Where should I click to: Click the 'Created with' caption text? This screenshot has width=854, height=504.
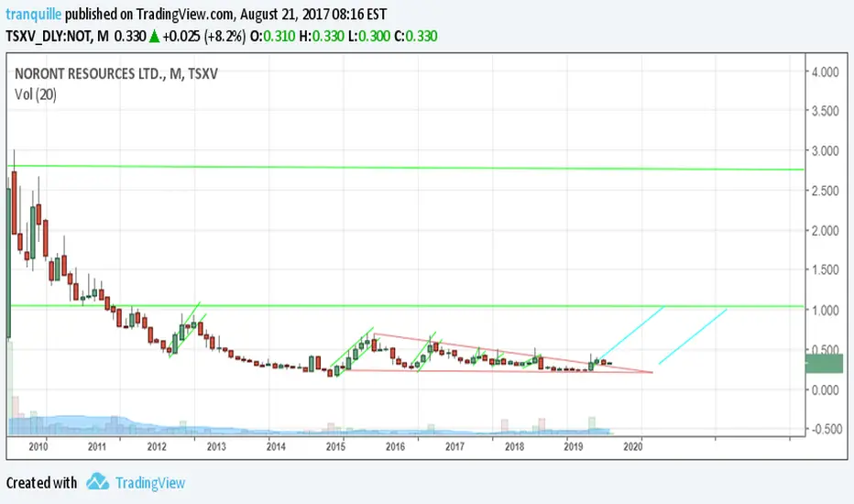tap(41, 483)
